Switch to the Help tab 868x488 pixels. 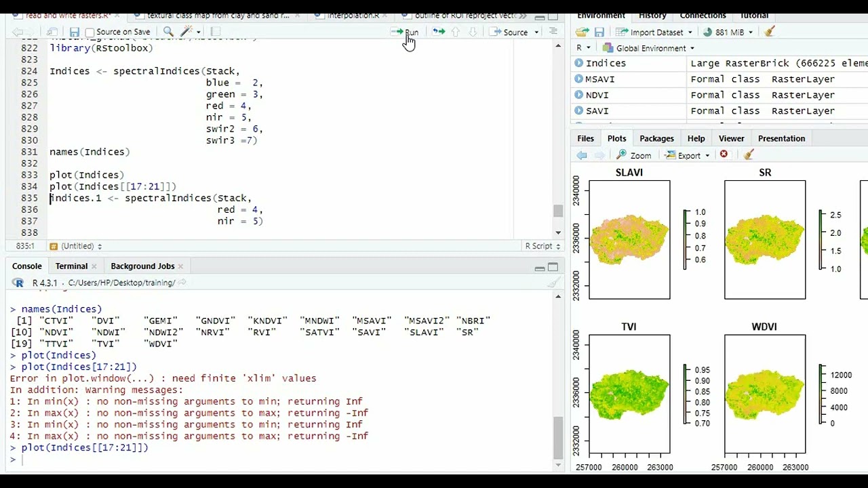(696, 138)
